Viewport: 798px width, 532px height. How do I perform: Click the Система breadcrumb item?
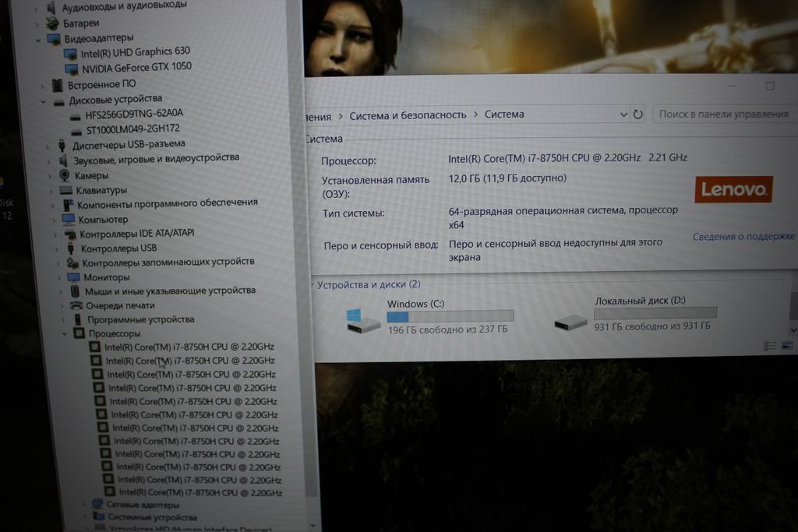(x=504, y=115)
